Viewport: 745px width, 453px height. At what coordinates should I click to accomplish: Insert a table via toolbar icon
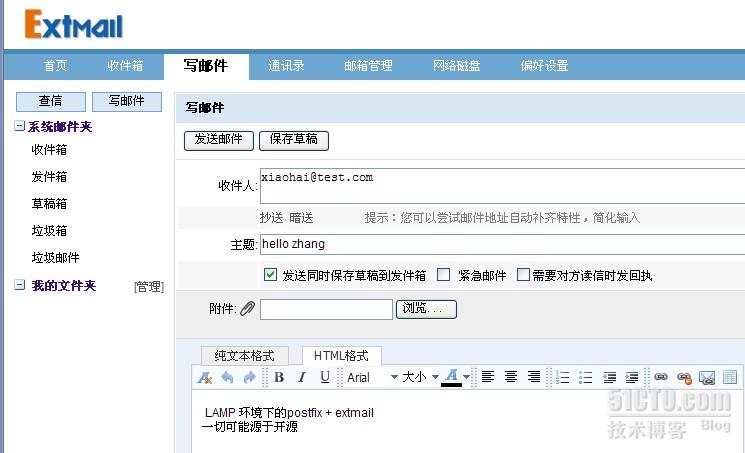[x=730, y=377]
